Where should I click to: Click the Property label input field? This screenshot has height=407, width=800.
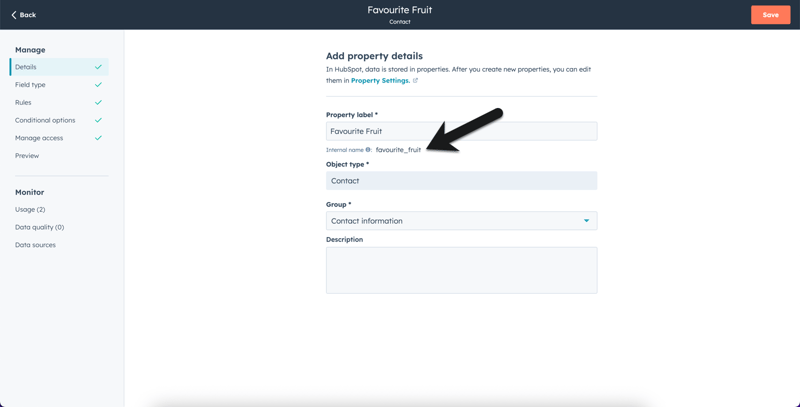(461, 131)
